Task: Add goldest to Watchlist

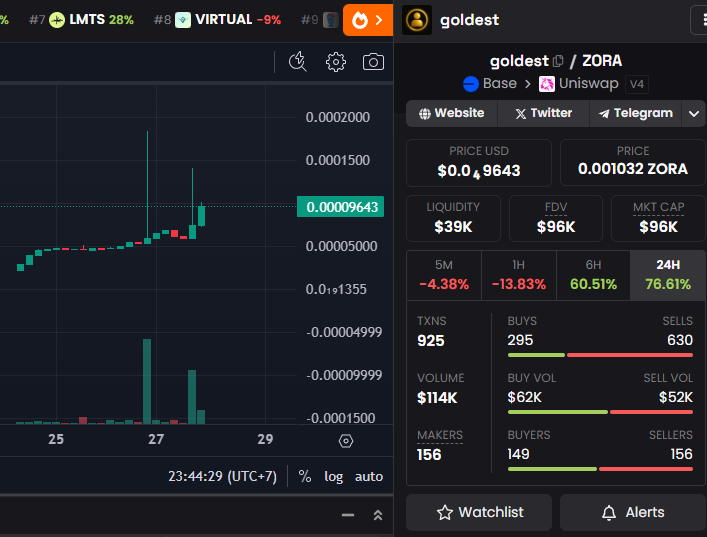Action: 479,513
